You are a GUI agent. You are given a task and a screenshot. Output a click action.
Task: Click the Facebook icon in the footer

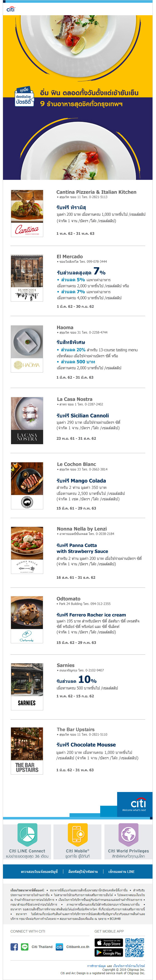click(x=14, y=947)
